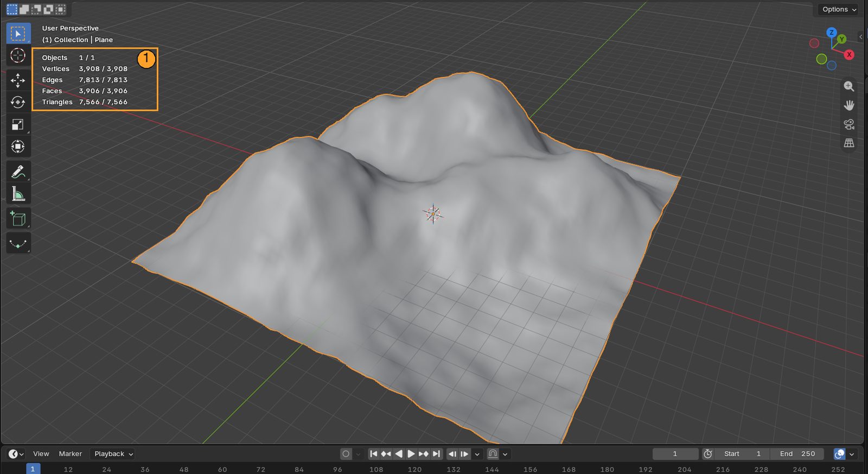Activate the Annotate pencil tool

tap(18, 172)
